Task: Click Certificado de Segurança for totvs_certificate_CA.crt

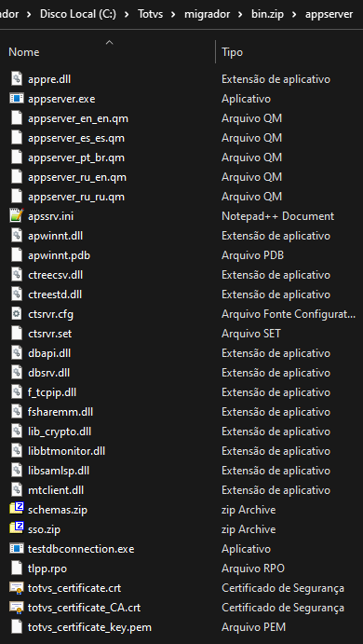Action: pyautogui.click(x=283, y=608)
